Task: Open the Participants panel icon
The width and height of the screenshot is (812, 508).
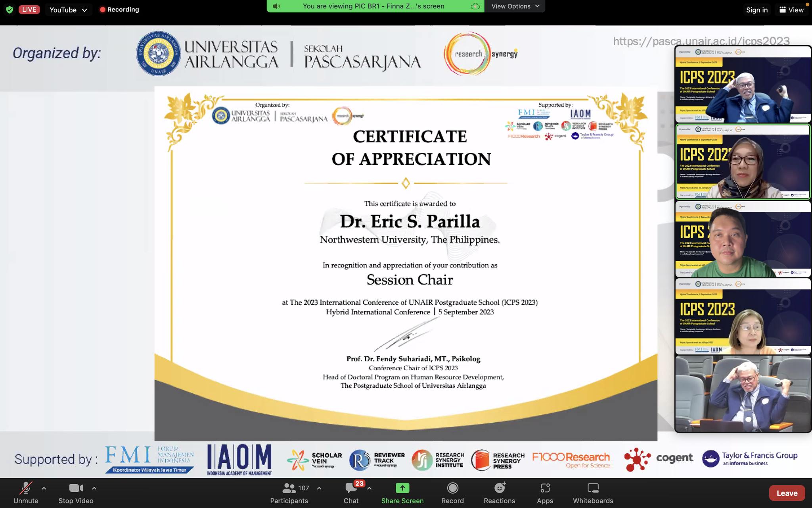Action: coord(289,488)
